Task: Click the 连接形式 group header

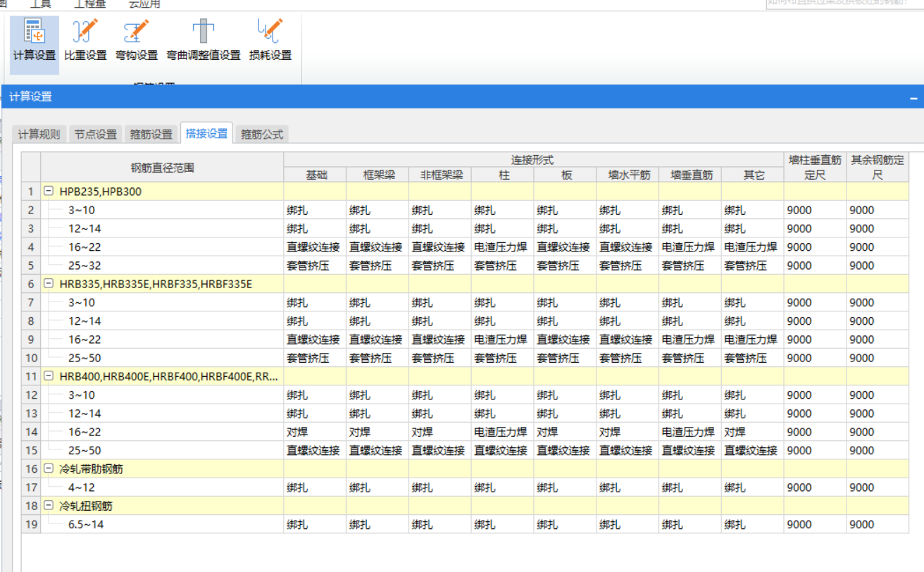Action: click(x=534, y=160)
